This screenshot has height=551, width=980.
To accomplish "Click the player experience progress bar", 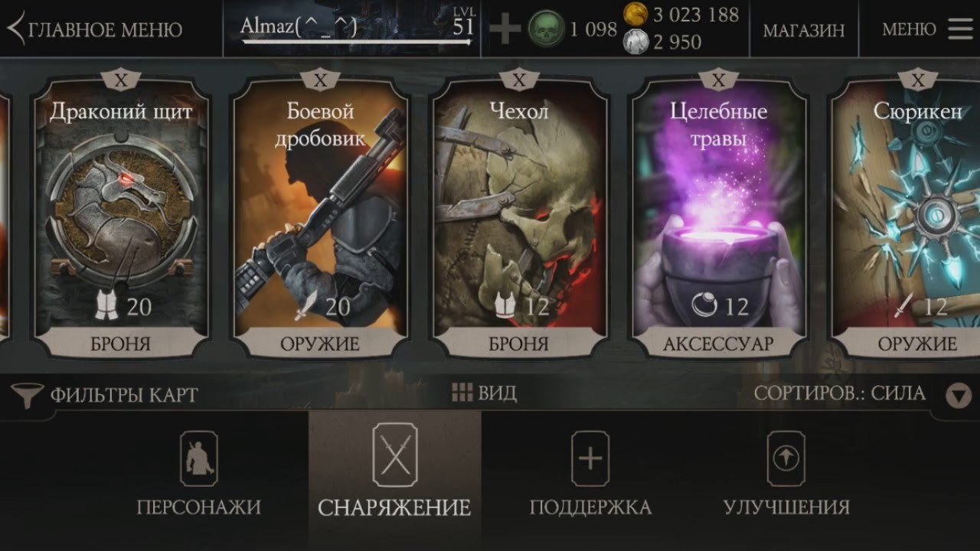I will point(357,42).
